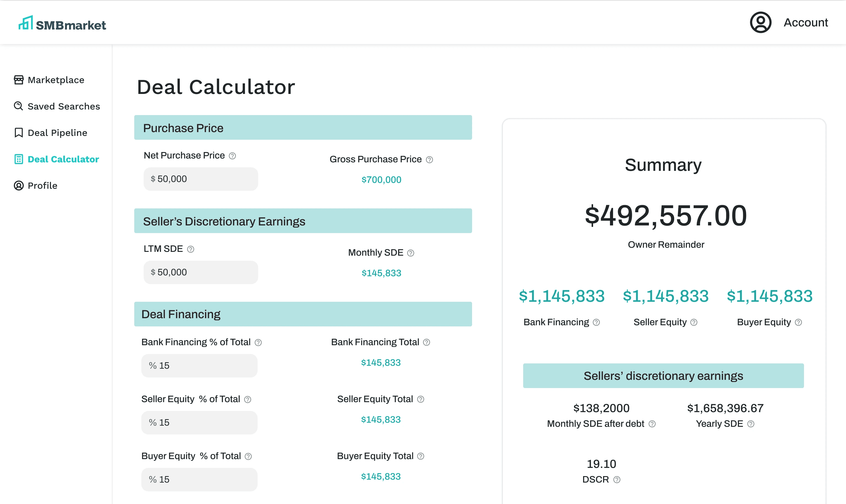Click the help icon beside DSCR
The image size is (846, 504).
617,480
